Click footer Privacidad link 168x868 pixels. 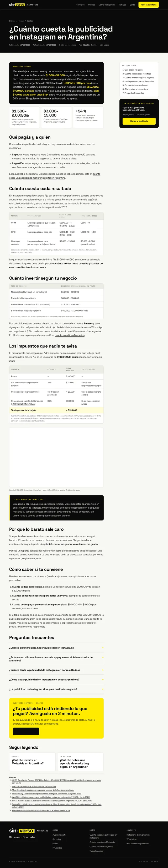coord(57,848)
